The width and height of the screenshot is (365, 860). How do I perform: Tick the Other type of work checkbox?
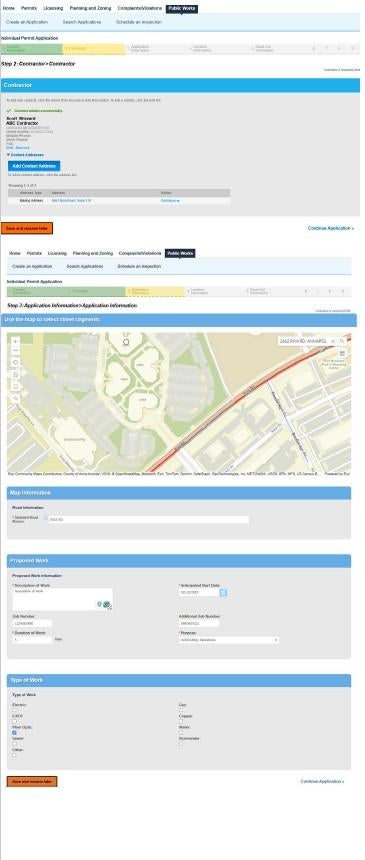pos(14,755)
